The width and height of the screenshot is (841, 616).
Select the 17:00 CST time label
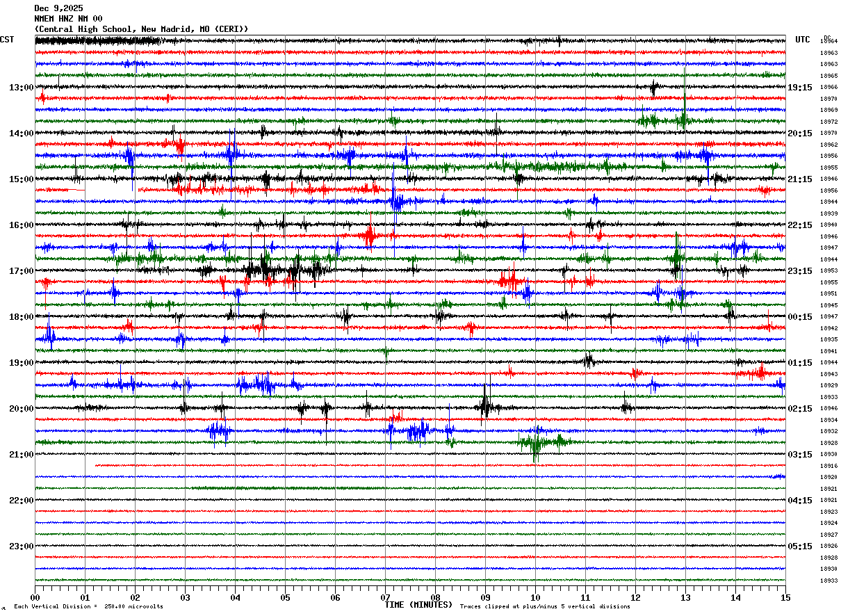[x=21, y=271]
